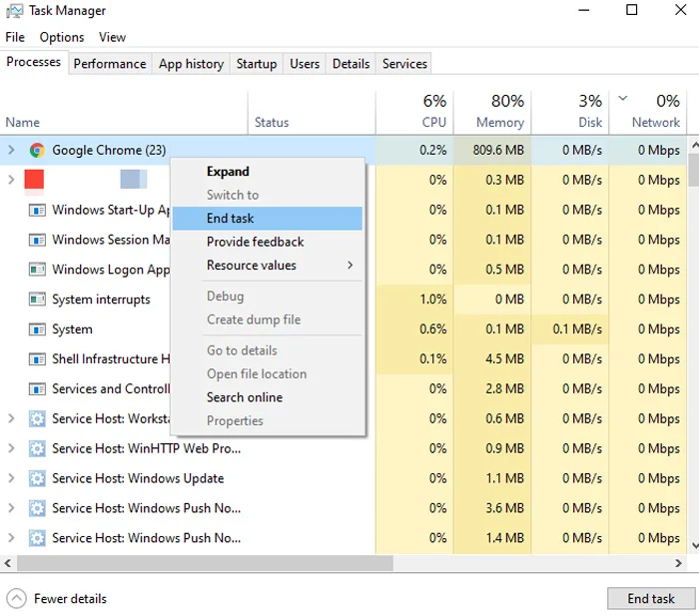Viewport: 699px width, 616px height.
Task: Click sort indicator arrow above Network column
Action: 623,98
